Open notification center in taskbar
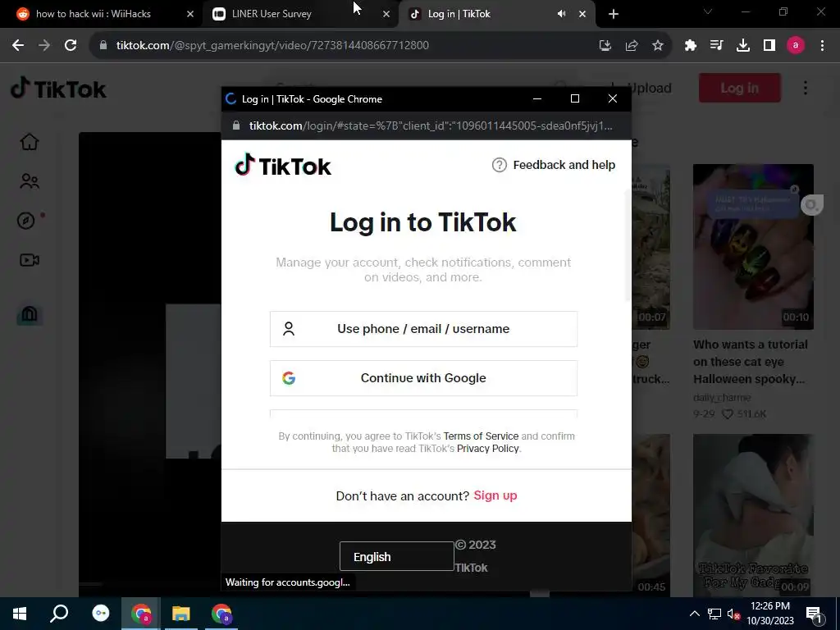This screenshot has width=840, height=630. (x=814, y=614)
